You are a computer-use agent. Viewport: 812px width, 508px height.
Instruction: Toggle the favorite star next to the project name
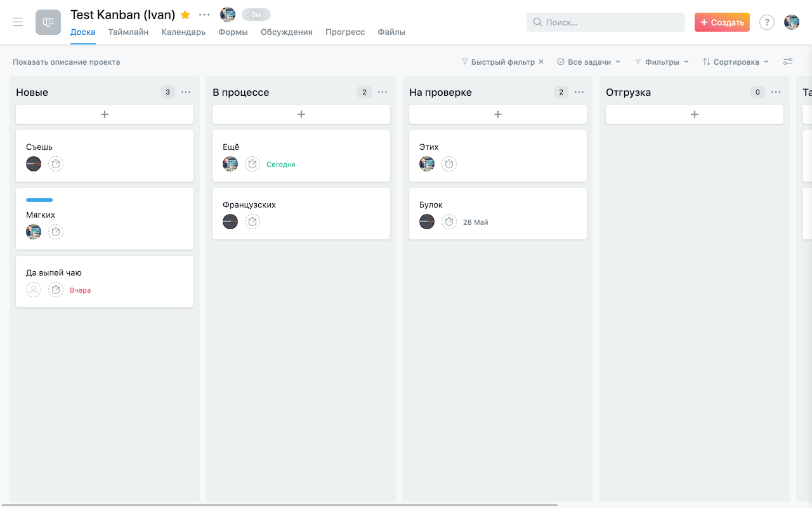click(x=184, y=14)
